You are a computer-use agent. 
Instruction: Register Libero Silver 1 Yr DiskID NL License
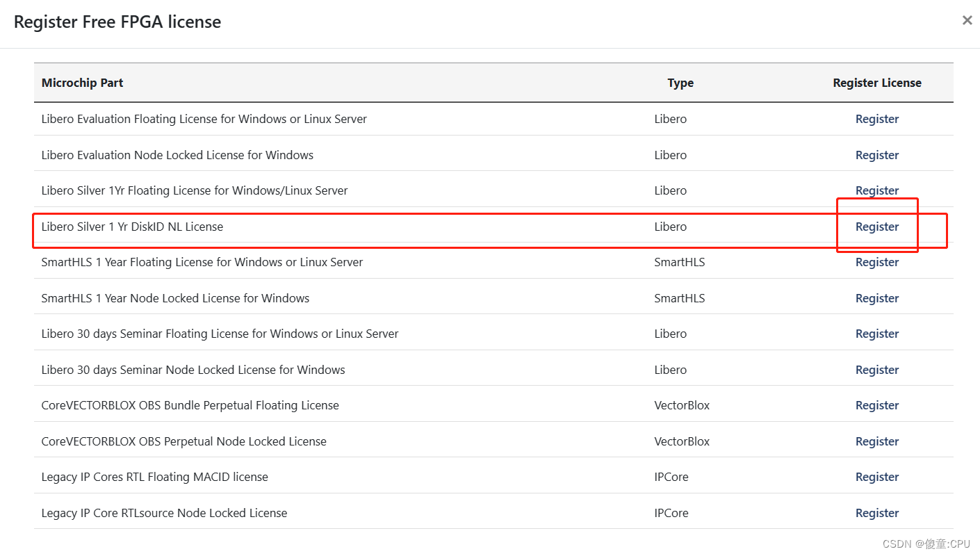tap(877, 227)
